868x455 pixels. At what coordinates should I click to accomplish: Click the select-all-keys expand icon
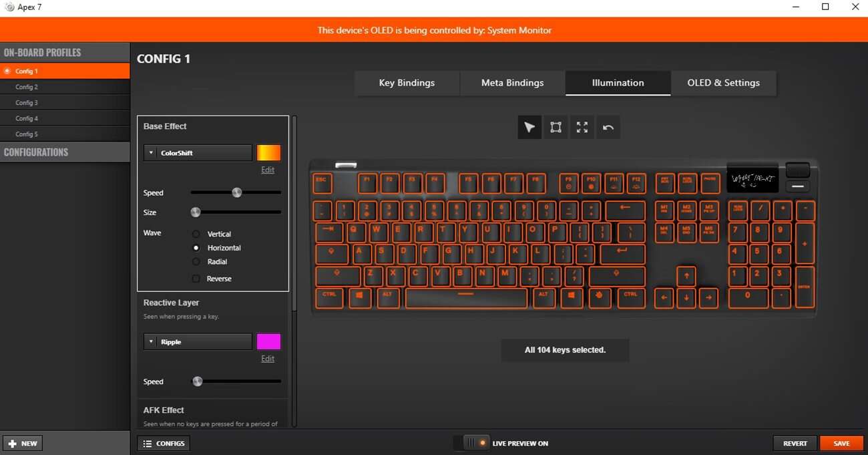[x=582, y=127]
